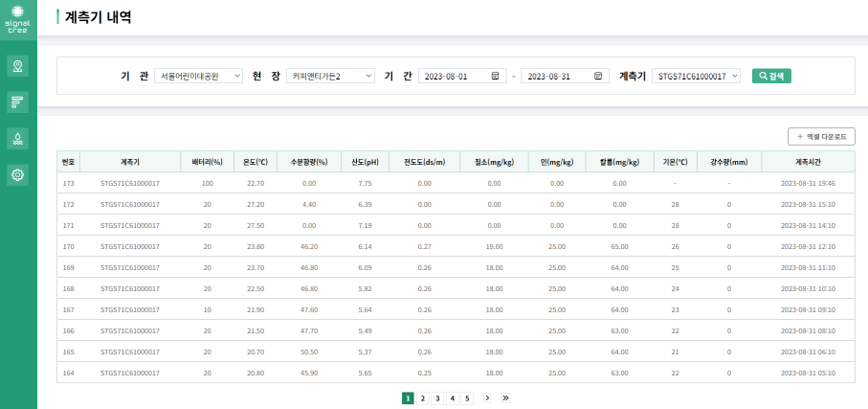868x409 pixels.
Task: Go to next page arrow
Action: pos(487,398)
